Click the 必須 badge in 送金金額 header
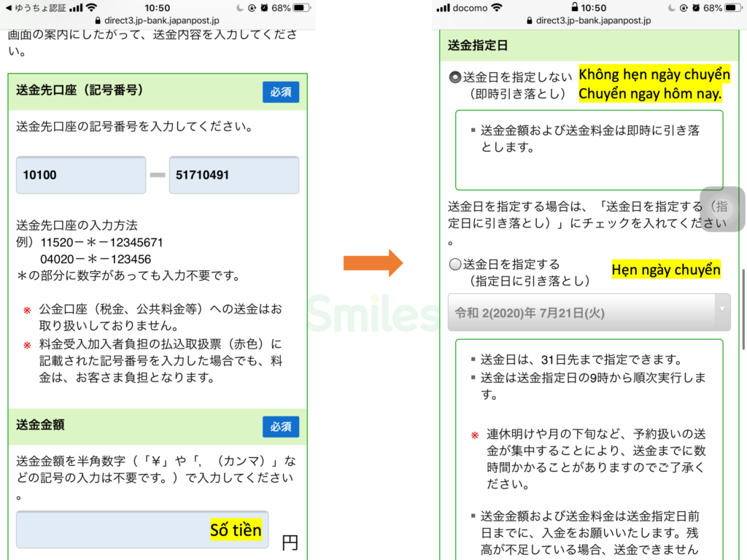The width and height of the screenshot is (747, 560). 280,427
